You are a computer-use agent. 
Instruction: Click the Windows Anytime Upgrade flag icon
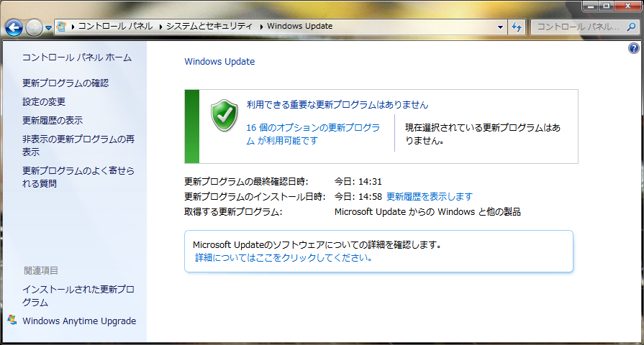[x=12, y=320]
